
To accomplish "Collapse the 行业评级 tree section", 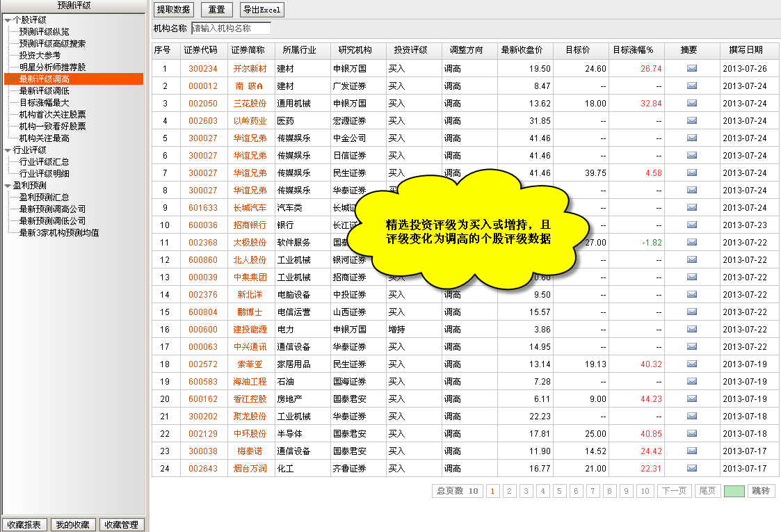I will pos(8,150).
